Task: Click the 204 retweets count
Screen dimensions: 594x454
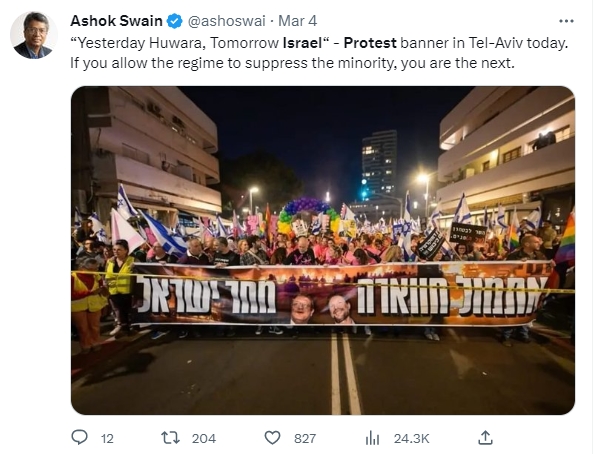Action: pos(204,438)
